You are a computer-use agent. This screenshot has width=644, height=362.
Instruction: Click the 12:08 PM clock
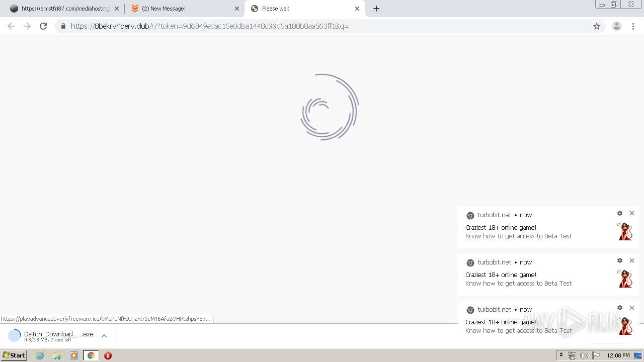tap(618, 355)
